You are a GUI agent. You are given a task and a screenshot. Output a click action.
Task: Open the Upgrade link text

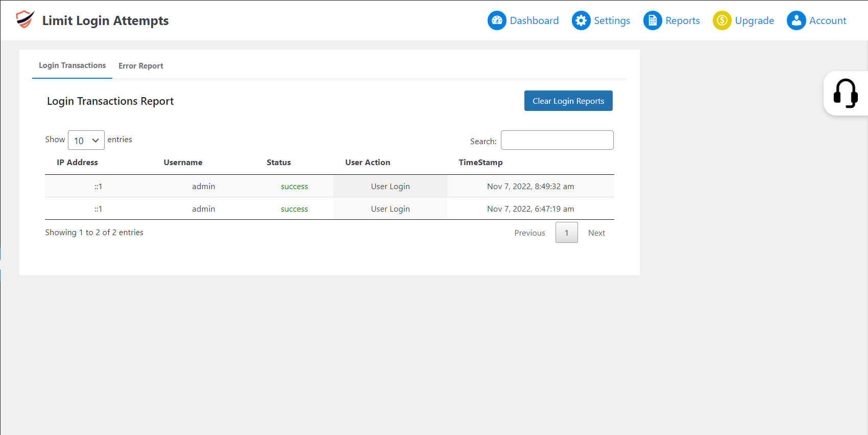pyautogui.click(x=754, y=20)
